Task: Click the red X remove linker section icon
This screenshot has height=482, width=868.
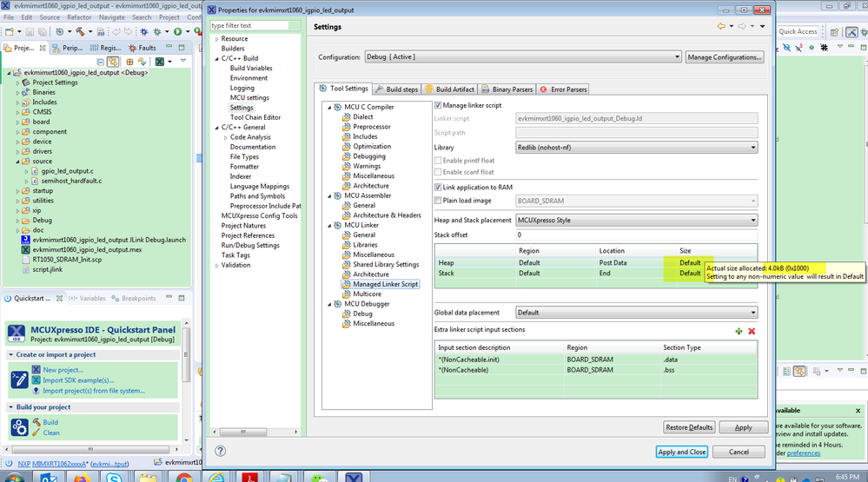Action: pos(752,331)
